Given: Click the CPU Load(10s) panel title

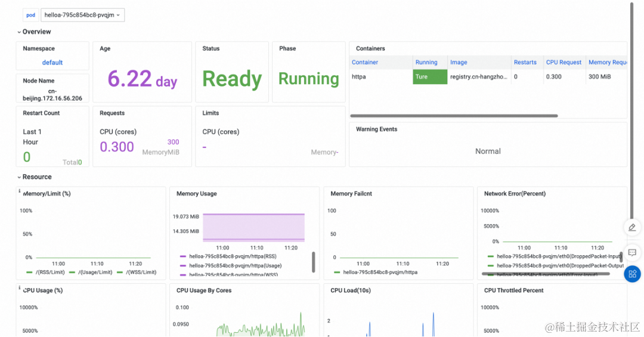Looking at the screenshot, I should click(351, 290).
